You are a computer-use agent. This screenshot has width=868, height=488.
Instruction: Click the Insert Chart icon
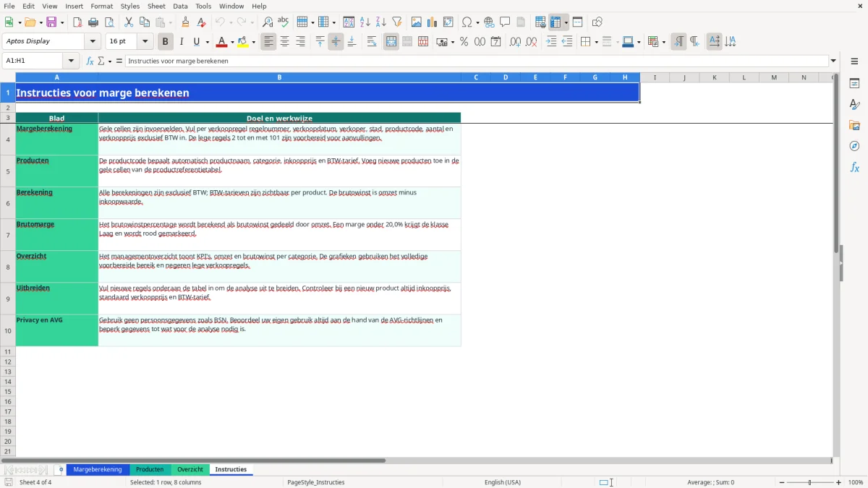click(433, 22)
